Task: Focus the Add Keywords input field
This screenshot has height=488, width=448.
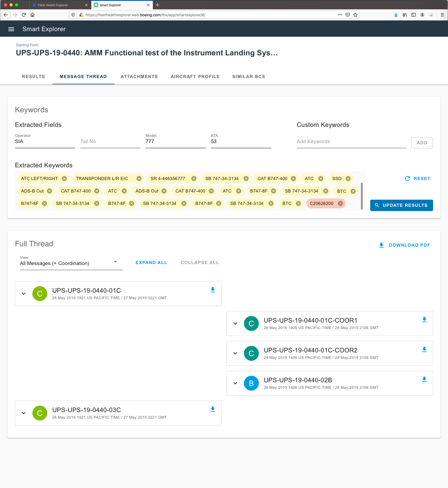Action: pos(351,142)
